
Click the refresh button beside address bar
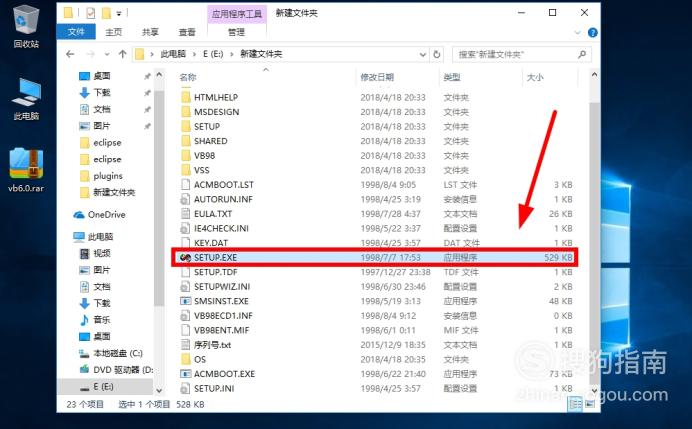point(437,54)
